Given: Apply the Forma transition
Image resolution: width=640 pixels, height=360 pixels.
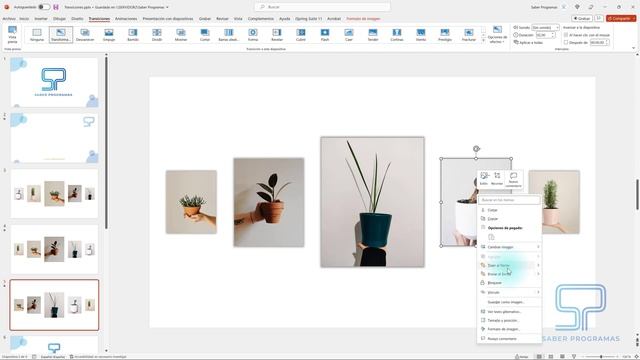Looking at the screenshot, I should tap(253, 35).
